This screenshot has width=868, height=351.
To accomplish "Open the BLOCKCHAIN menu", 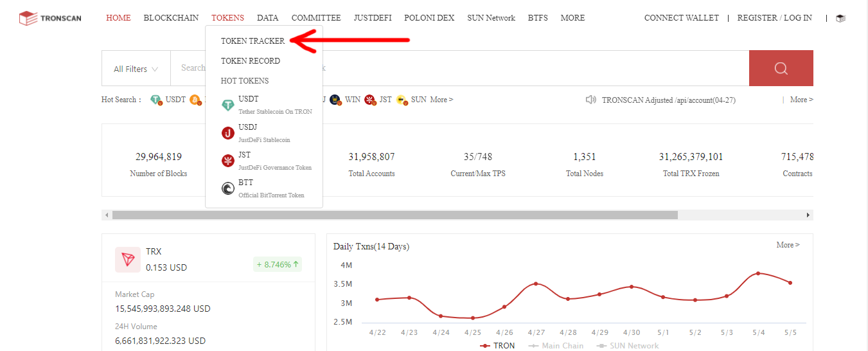I will (x=171, y=18).
